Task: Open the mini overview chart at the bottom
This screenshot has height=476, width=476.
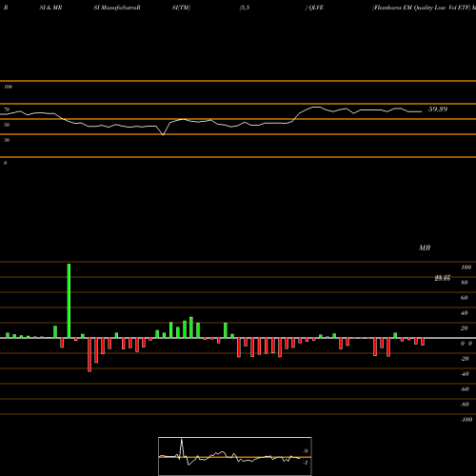Action: click(235, 456)
